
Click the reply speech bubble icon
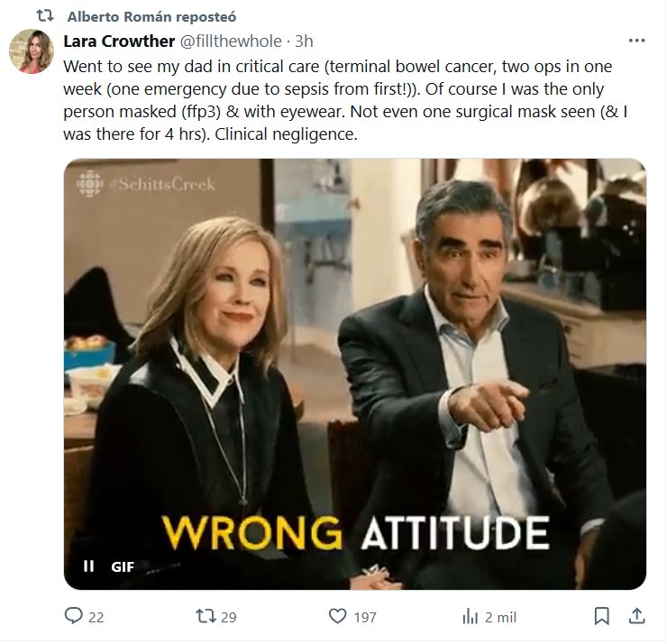pos(74,617)
